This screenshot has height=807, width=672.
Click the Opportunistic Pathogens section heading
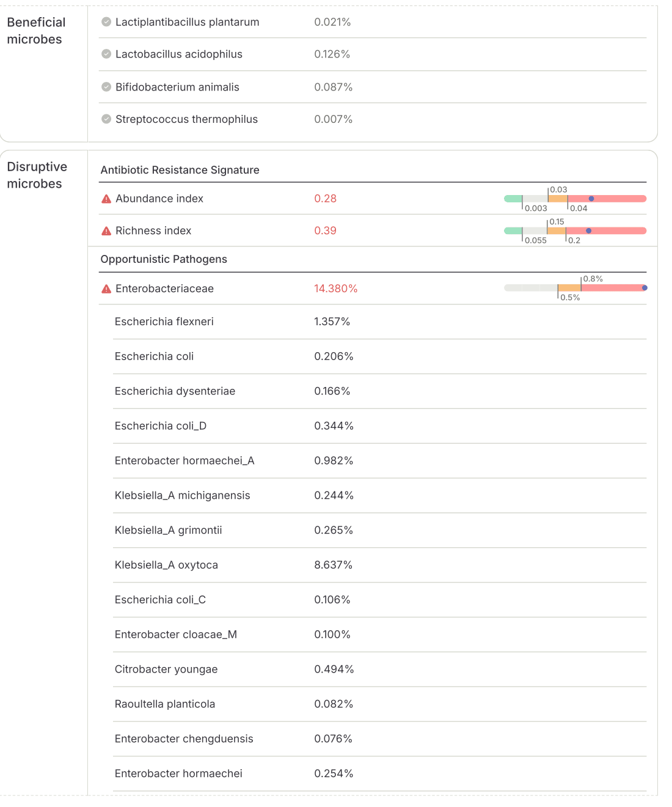[x=164, y=259]
